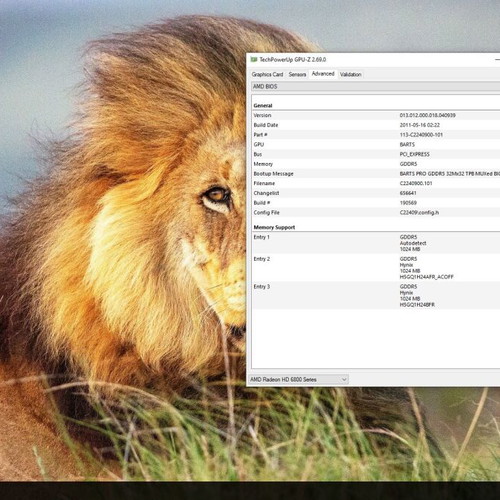Click the GPU-Z app icon in title bar
This screenshot has height=500, width=500.
(254, 60)
